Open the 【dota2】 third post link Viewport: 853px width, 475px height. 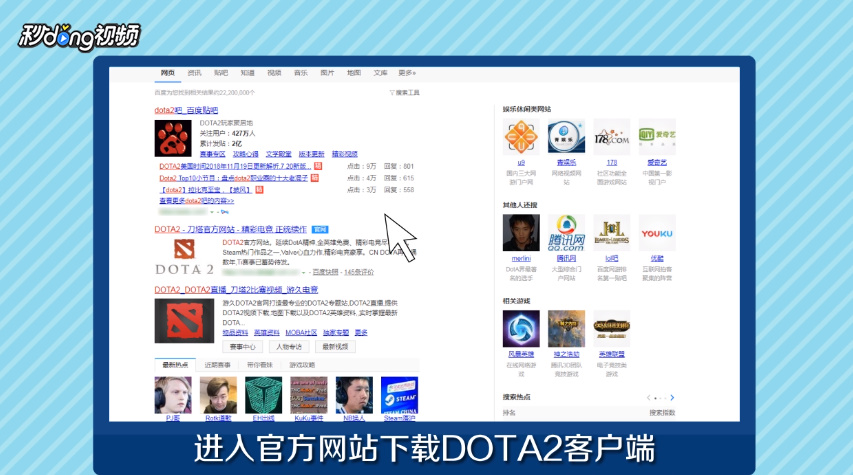[x=206, y=190]
